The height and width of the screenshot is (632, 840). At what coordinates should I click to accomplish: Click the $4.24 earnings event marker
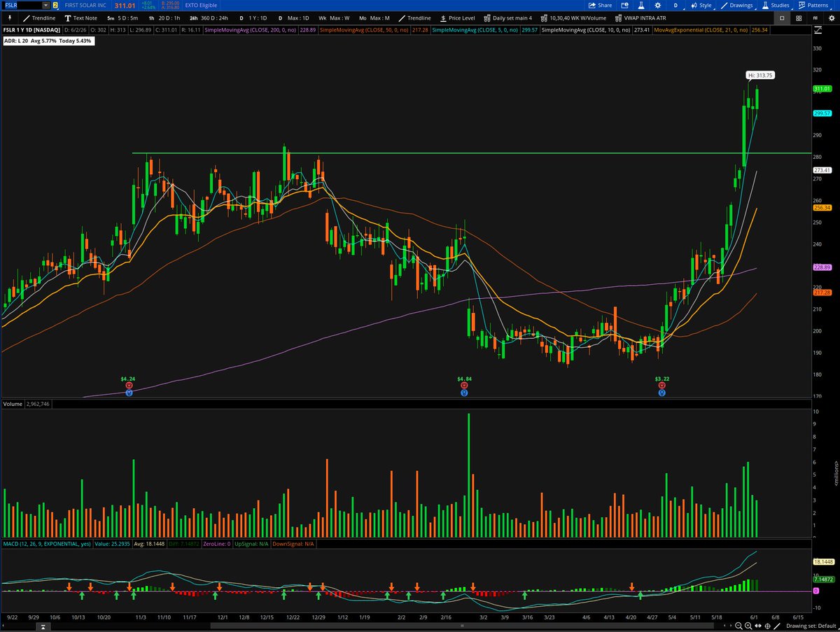click(x=129, y=385)
